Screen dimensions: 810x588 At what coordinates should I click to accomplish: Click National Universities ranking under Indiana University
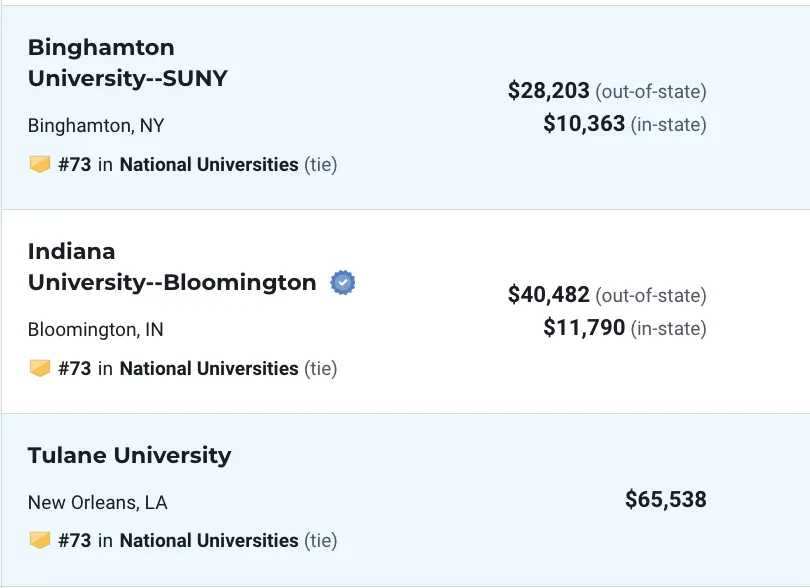point(209,369)
